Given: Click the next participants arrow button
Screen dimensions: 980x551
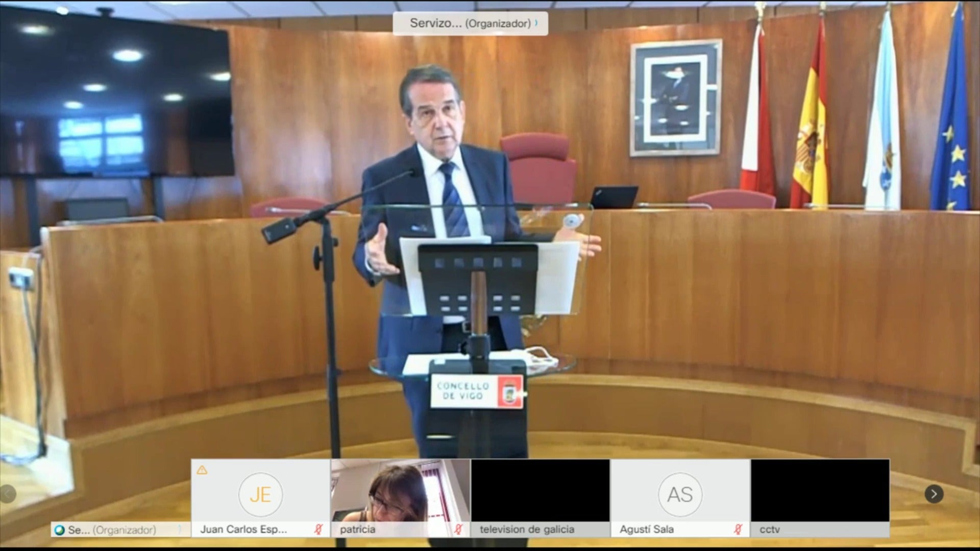Looking at the screenshot, I should (934, 494).
